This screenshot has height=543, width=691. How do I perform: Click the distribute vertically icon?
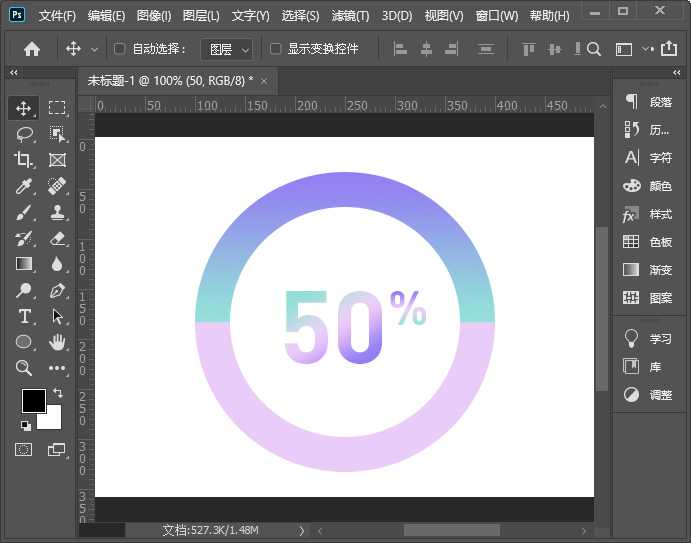tap(486, 49)
